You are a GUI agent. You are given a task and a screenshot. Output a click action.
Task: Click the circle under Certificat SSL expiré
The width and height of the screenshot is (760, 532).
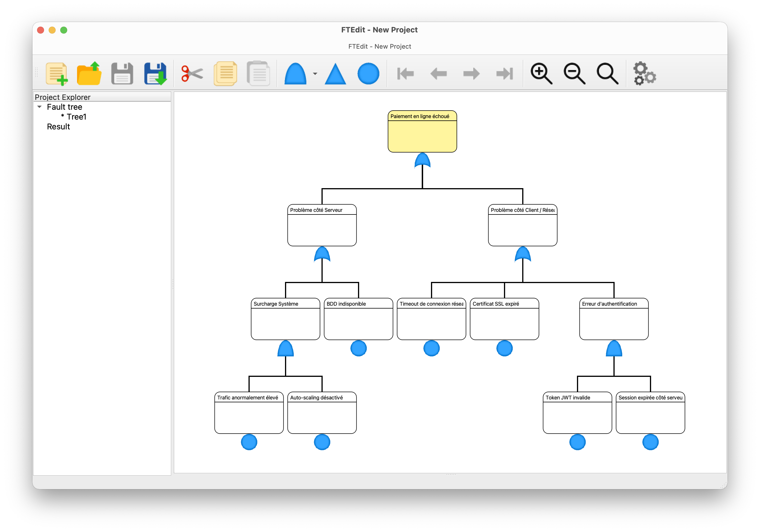click(x=505, y=348)
